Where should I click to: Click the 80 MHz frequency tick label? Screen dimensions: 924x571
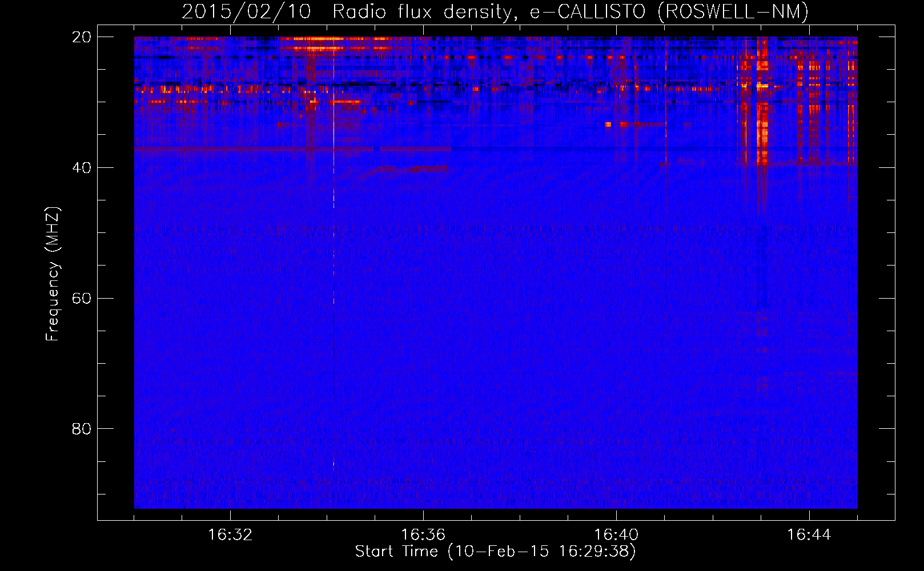(82, 429)
